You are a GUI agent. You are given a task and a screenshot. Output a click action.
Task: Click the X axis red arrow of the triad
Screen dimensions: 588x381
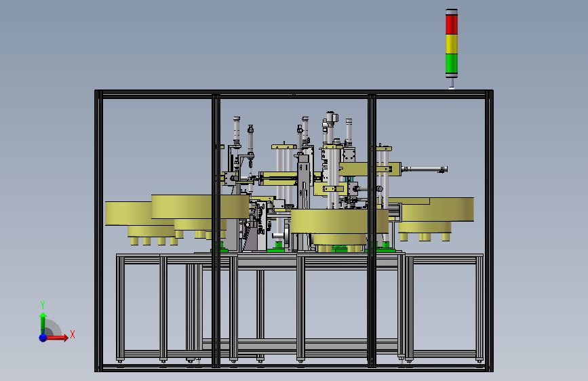[57, 338]
